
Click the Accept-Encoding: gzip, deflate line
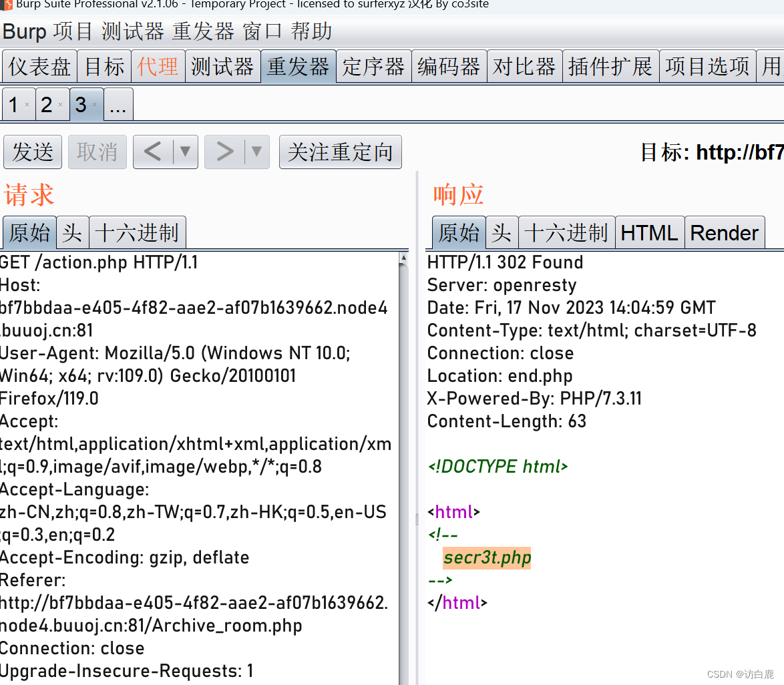(x=124, y=557)
